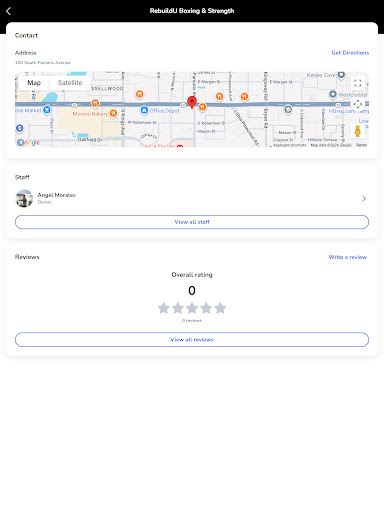
Task: Click the fifth rating star
Action: point(220,308)
